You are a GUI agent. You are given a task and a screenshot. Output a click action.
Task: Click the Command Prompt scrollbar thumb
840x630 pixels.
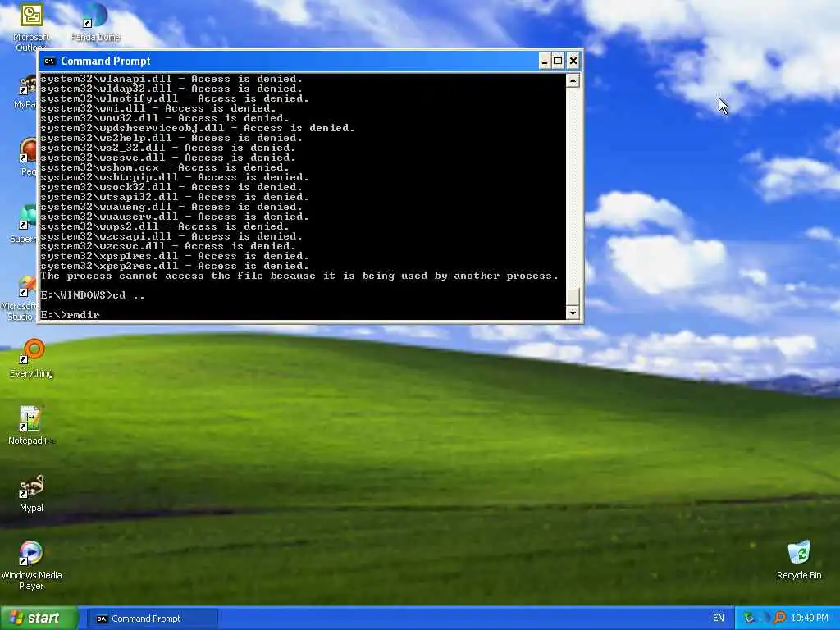pyautogui.click(x=573, y=297)
